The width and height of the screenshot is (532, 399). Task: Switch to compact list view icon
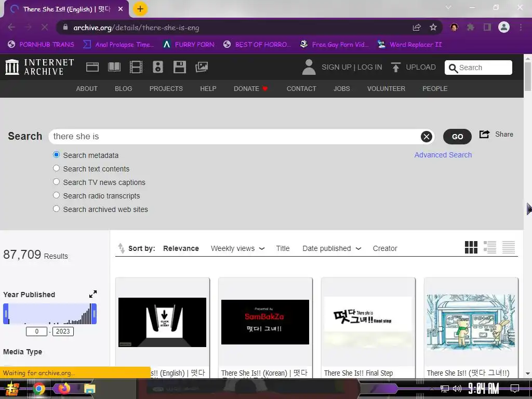[x=508, y=247]
